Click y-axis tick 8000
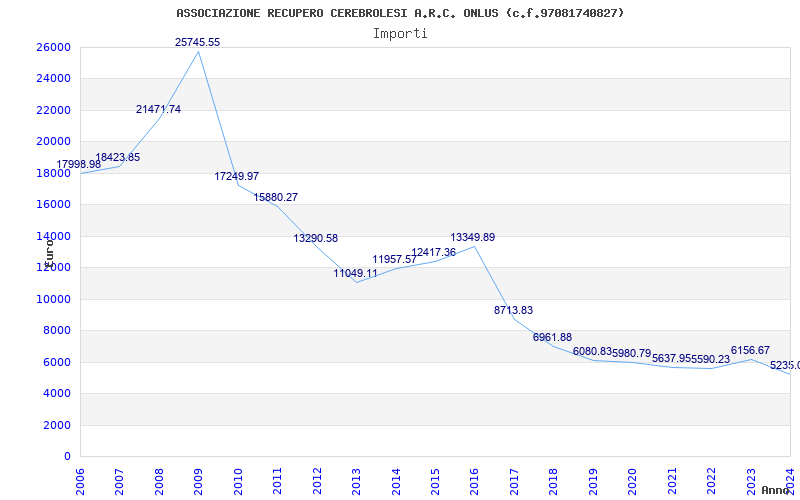800x500 pixels. click(57, 330)
